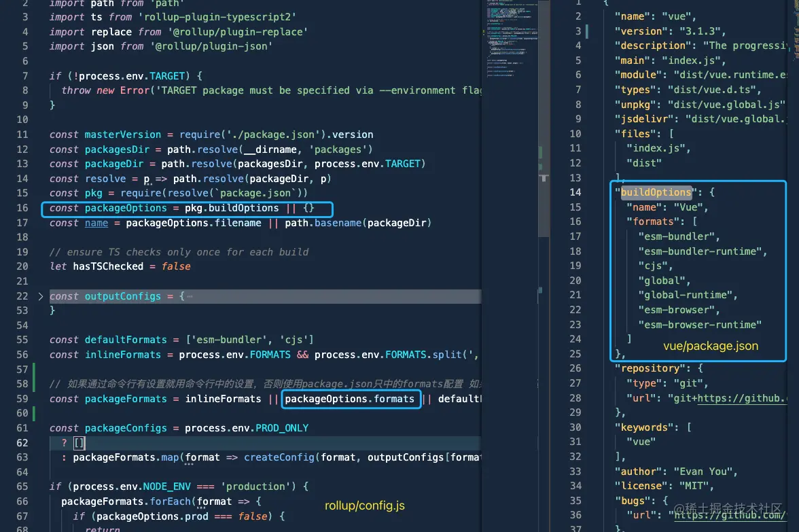Click line number 14 in package.json
The image size is (799, 532).
click(x=575, y=193)
